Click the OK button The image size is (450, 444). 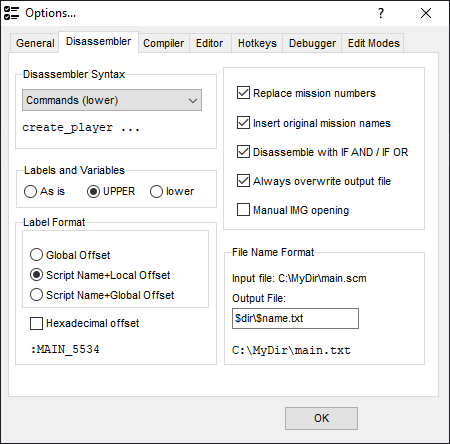point(321,418)
